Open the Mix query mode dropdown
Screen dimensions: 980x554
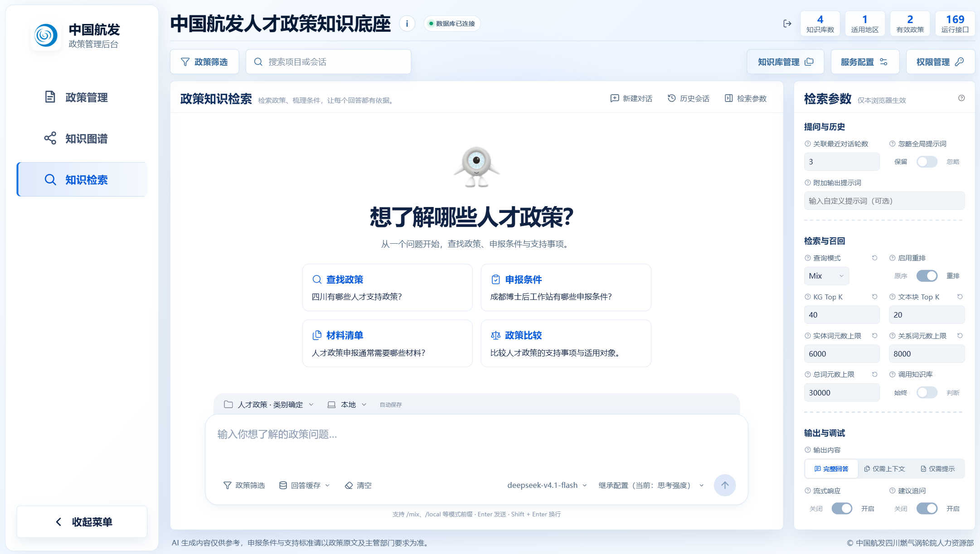click(x=826, y=276)
